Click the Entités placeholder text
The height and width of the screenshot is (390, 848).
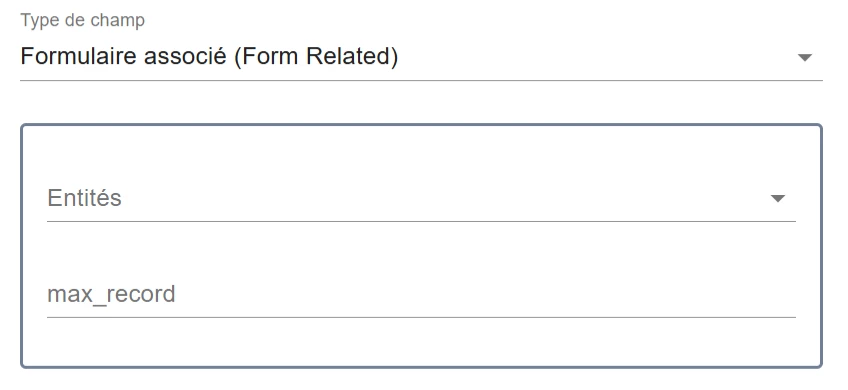pyautogui.click(x=84, y=198)
